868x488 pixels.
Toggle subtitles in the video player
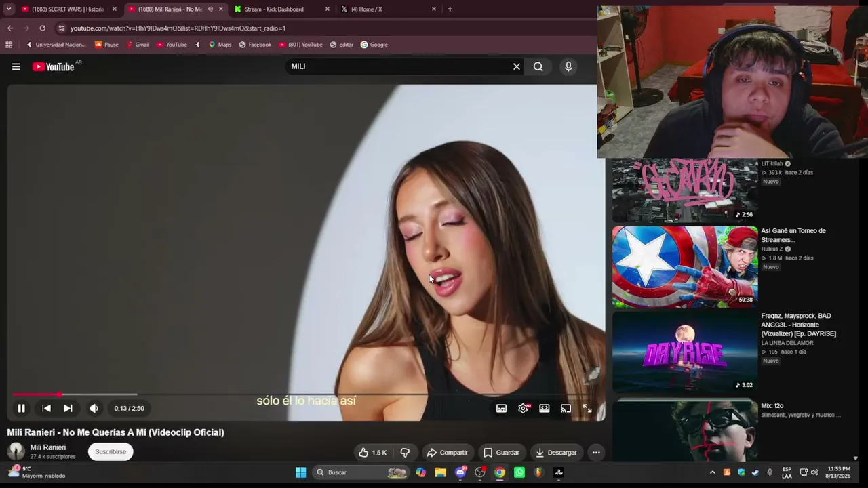tap(501, 408)
